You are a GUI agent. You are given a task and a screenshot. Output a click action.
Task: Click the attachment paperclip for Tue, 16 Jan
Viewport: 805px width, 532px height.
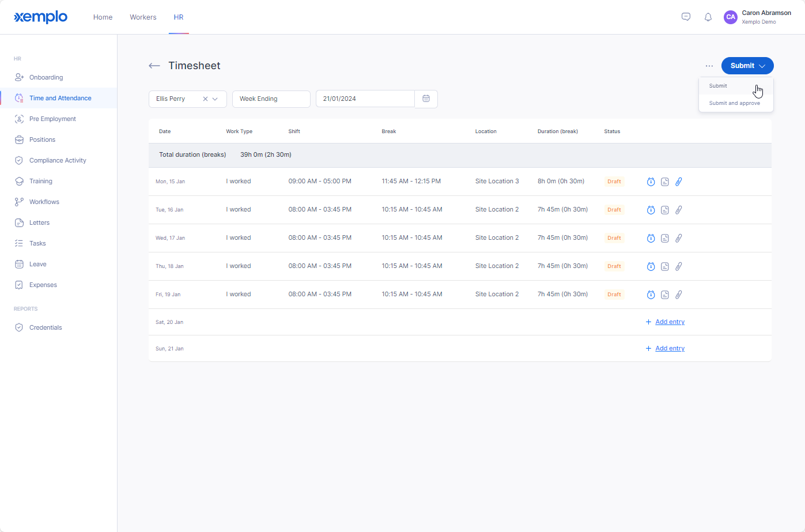pos(679,210)
